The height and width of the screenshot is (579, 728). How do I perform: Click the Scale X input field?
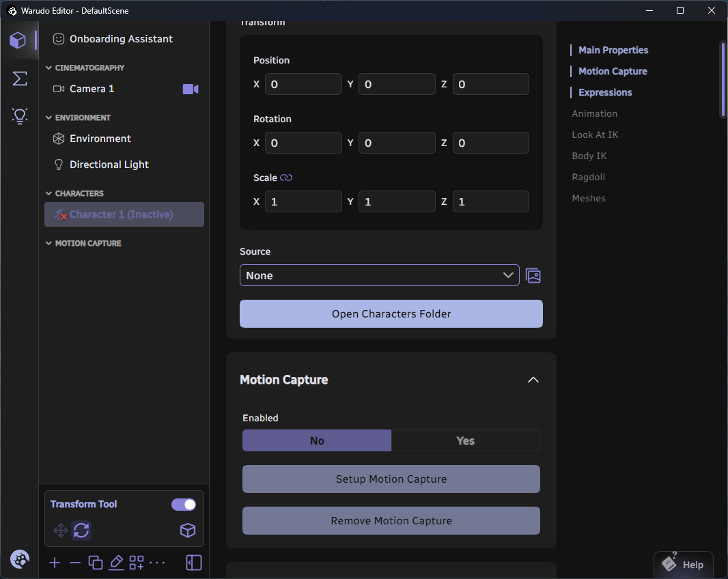pos(303,201)
